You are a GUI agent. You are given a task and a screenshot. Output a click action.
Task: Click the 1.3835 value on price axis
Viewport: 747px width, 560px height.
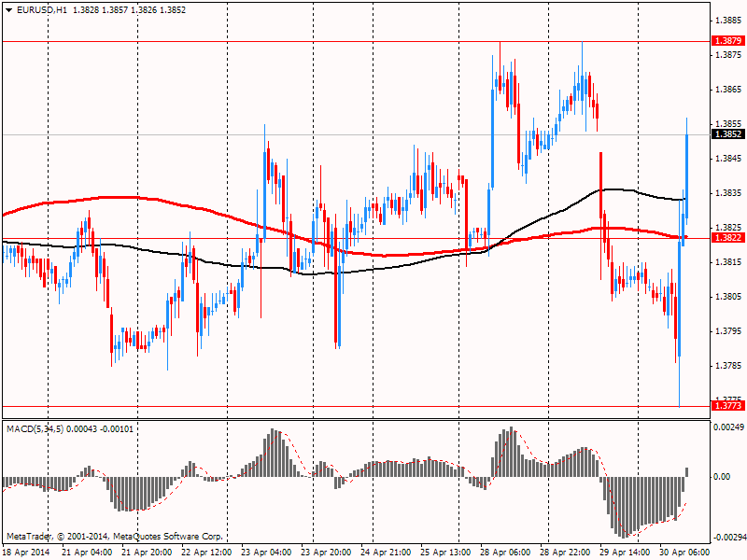[727, 193]
